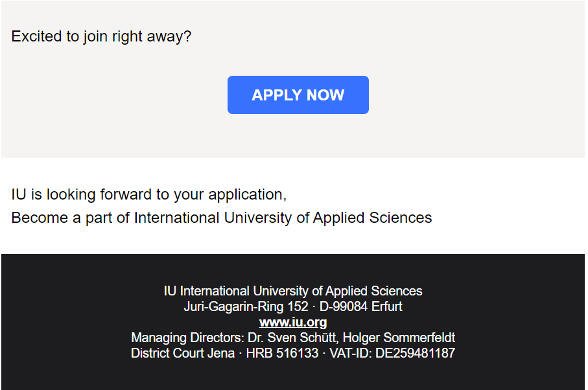Click the word "IU" starting the body sentence

18,194
